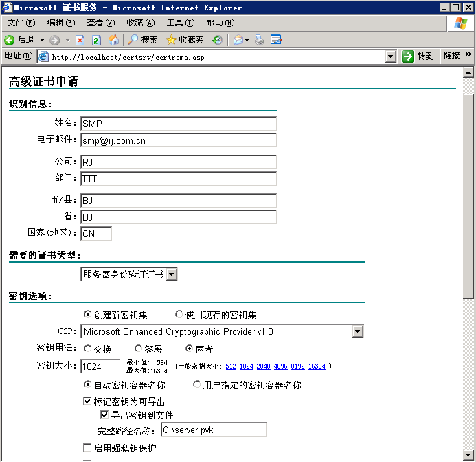Click the 市/县 input field
Viewport: 476px width, 462px height.
point(179,201)
